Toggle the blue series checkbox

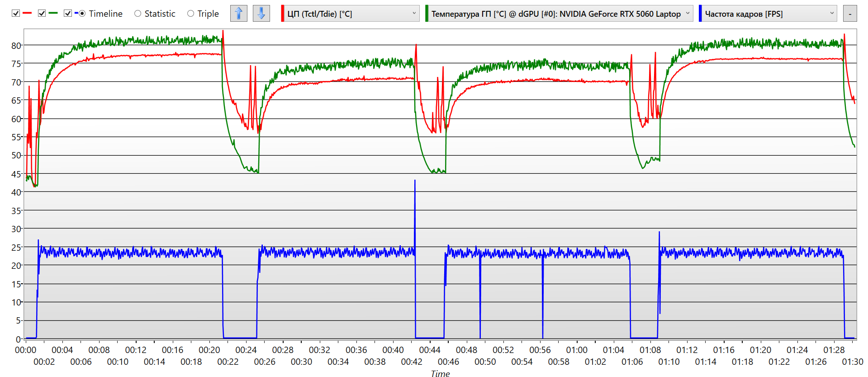click(x=68, y=14)
